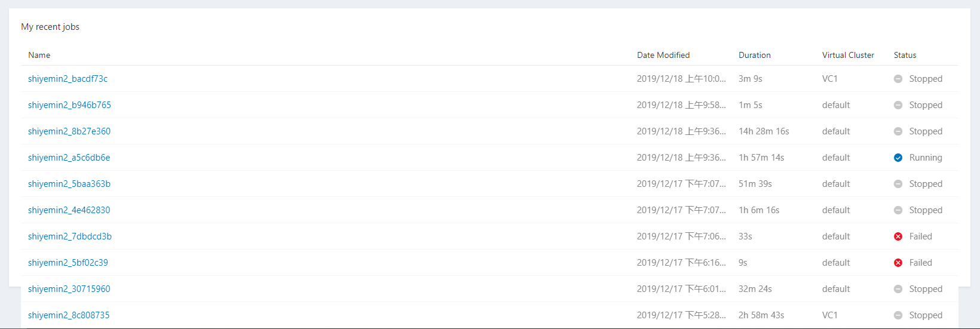Open the running job shiyemin2_a5c6db6e
The image size is (980, 329).
pos(69,158)
